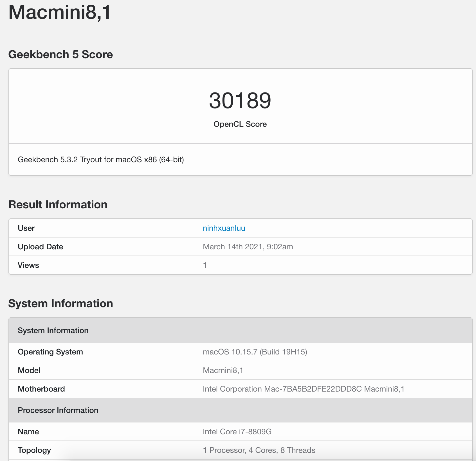476x461 pixels.
Task: Click the Topology row label
Action: click(34, 450)
